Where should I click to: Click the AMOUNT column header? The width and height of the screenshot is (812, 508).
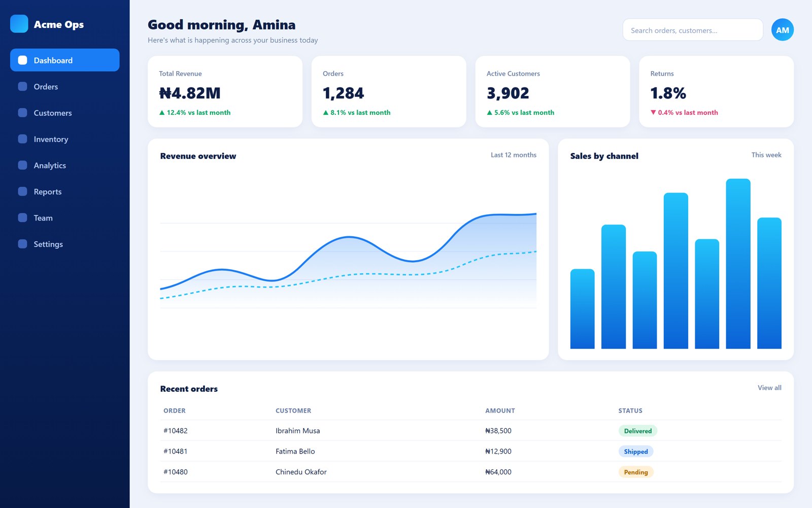click(x=500, y=410)
